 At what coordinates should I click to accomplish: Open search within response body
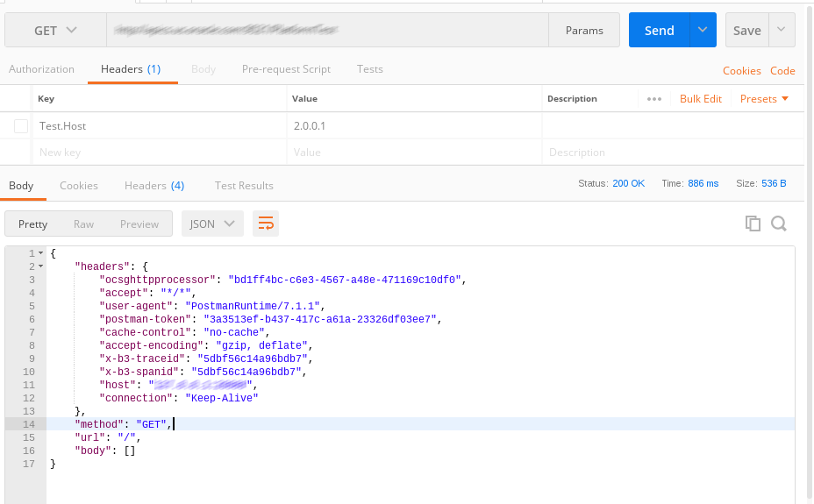(x=779, y=224)
